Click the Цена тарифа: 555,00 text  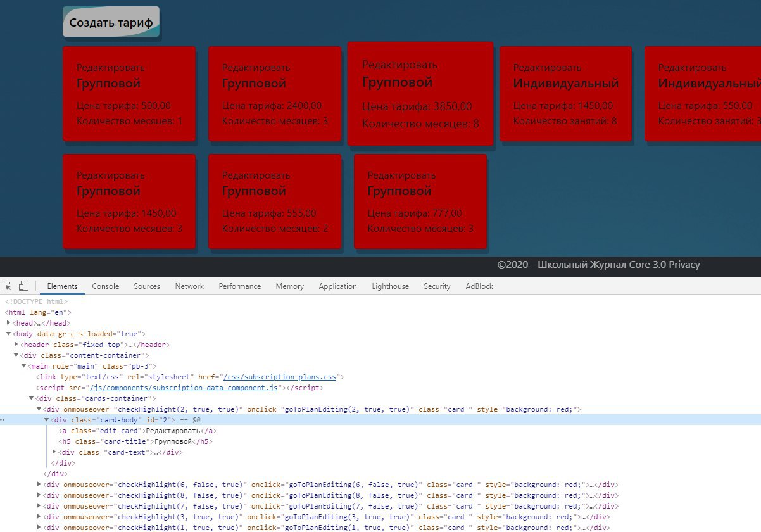coord(269,213)
